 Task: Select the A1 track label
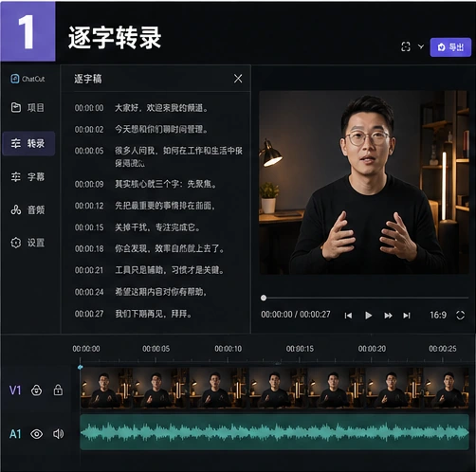[15, 434]
